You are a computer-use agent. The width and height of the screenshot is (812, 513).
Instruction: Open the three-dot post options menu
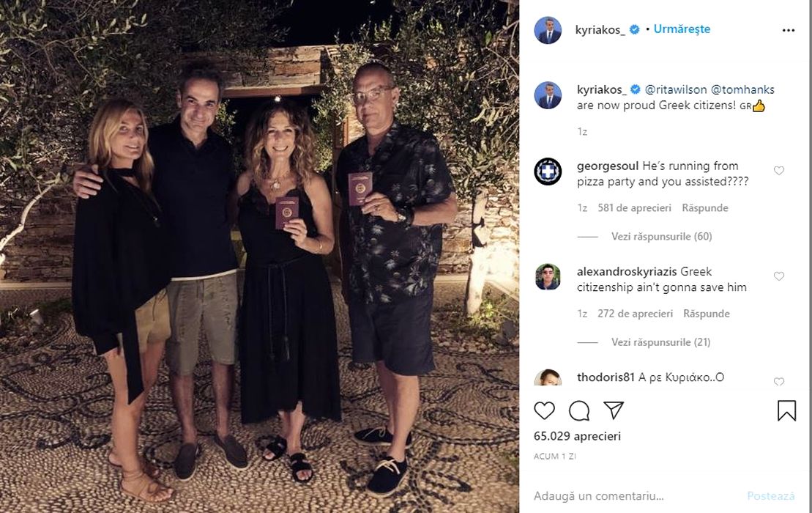[x=788, y=31]
